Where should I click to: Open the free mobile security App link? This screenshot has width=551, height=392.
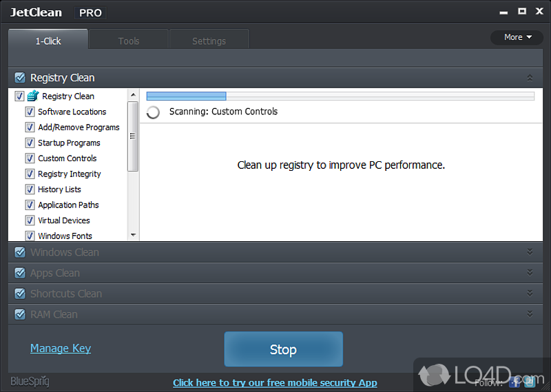(275, 382)
